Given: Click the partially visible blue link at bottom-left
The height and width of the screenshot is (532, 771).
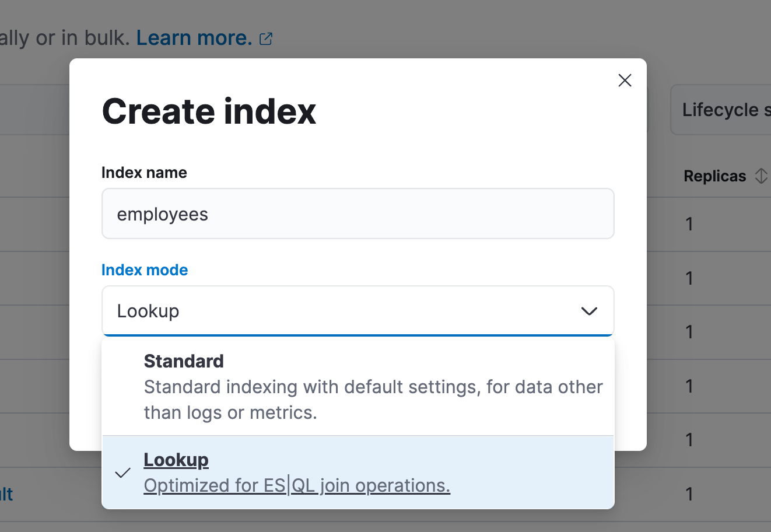Looking at the screenshot, I should 6,494.
